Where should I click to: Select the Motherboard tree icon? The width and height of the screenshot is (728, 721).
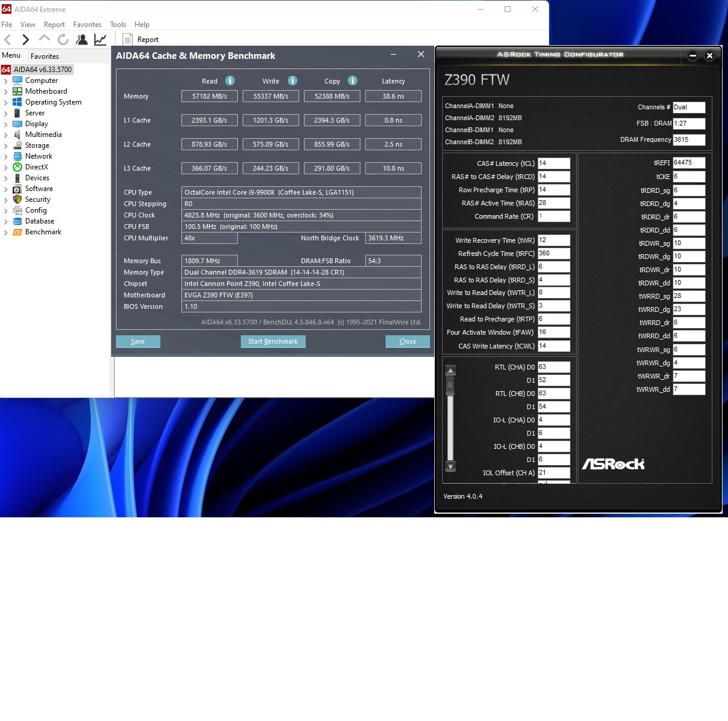[17, 91]
